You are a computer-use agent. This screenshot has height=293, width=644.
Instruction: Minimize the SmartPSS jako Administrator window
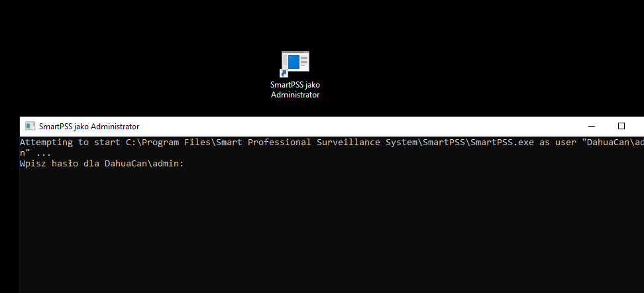(x=590, y=126)
